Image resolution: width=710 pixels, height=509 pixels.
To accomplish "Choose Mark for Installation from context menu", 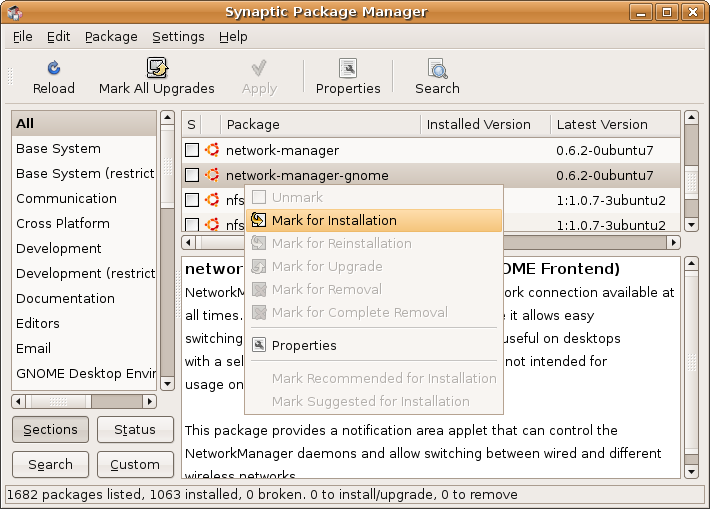I will click(374, 221).
